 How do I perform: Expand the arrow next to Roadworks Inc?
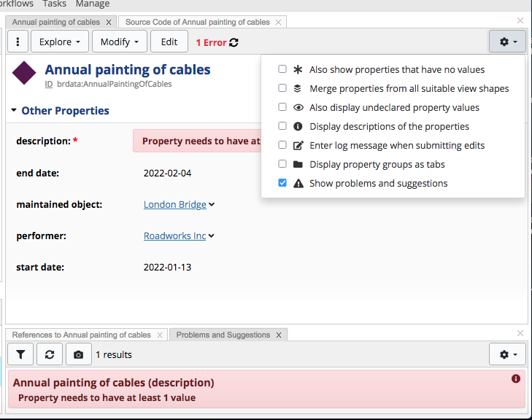tap(212, 236)
